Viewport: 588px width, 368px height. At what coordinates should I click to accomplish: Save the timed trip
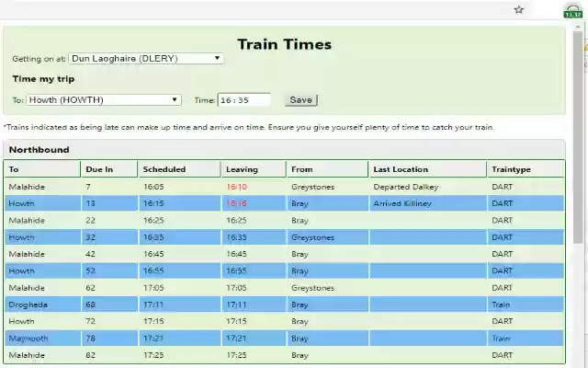(x=300, y=100)
